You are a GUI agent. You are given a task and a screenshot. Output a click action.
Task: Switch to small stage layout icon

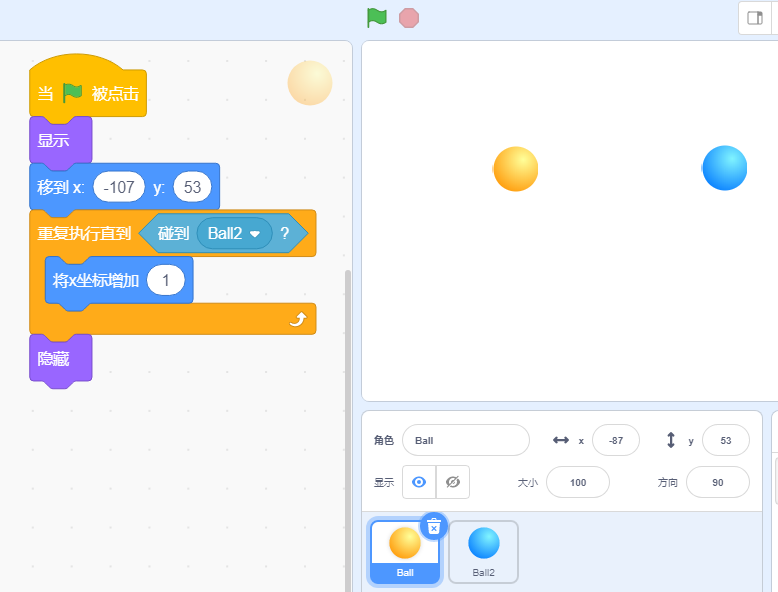point(755,18)
